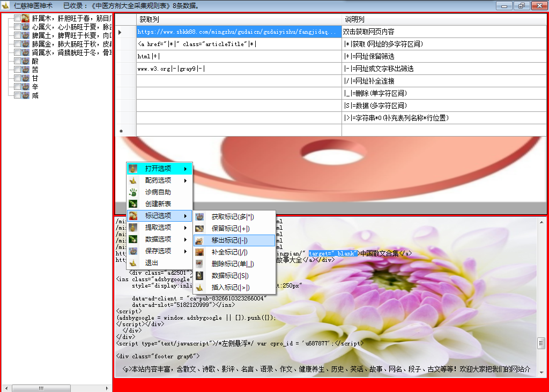549x392 pixels.
Task: Open the 打开选项 menu entry
Action: tap(159, 169)
